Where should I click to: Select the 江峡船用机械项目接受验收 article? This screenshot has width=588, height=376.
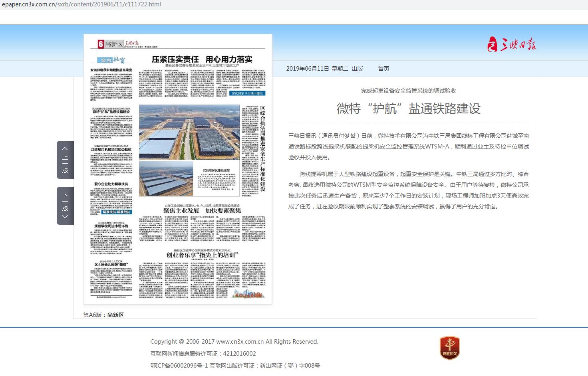point(111,150)
